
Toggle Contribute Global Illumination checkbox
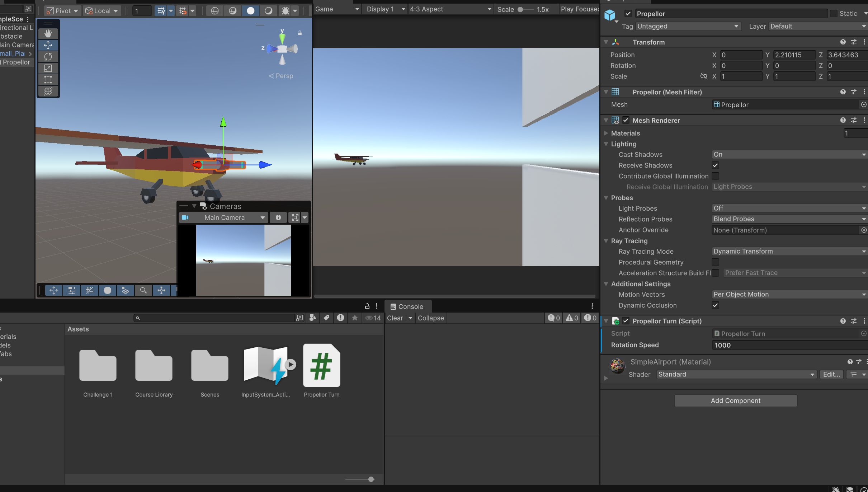coord(715,176)
